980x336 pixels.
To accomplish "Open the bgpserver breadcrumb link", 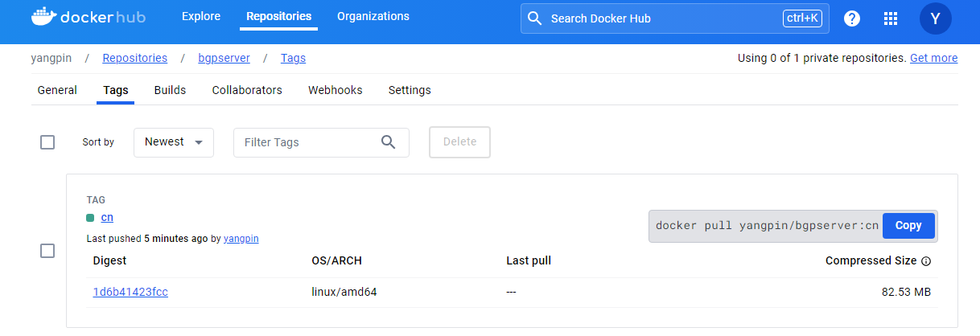I will (224, 58).
